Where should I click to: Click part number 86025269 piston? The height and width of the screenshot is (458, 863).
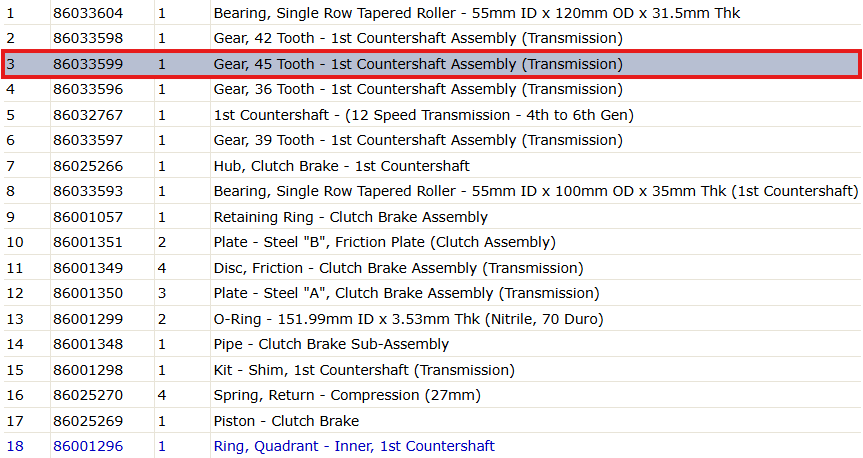point(88,421)
